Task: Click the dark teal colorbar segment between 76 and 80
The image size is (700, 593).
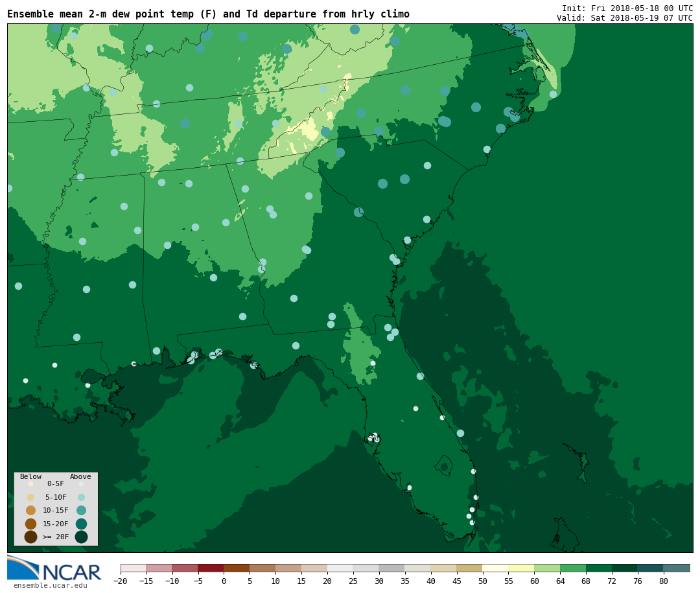Action: pyautogui.click(x=651, y=568)
